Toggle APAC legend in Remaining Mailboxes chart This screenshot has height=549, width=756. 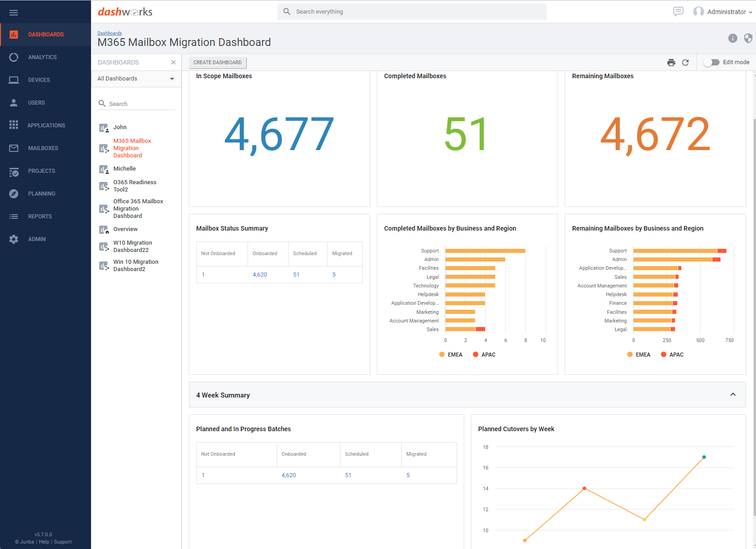pyautogui.click(x=672, y=355)
